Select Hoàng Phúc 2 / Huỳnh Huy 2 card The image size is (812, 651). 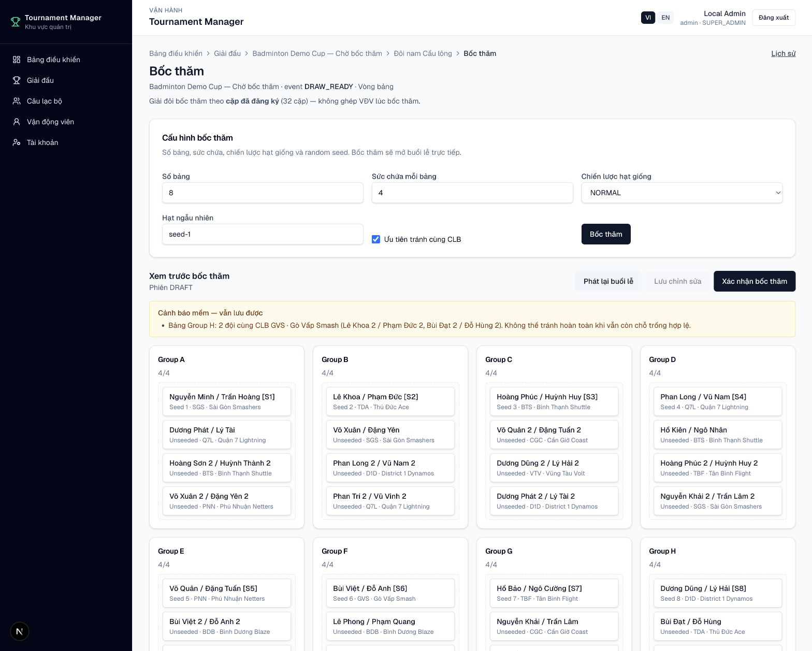click(x=718, y=468)
